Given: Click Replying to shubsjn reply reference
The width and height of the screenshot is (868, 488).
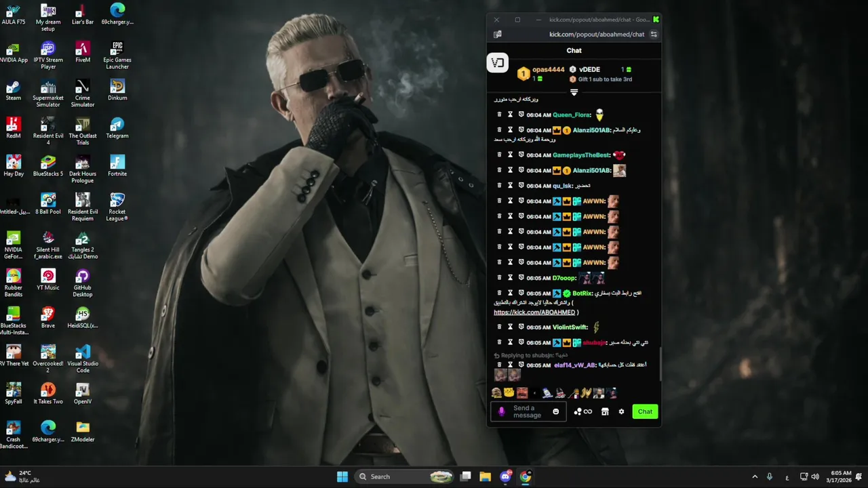Looking at the screenshot, I should [x=530, y=355].
